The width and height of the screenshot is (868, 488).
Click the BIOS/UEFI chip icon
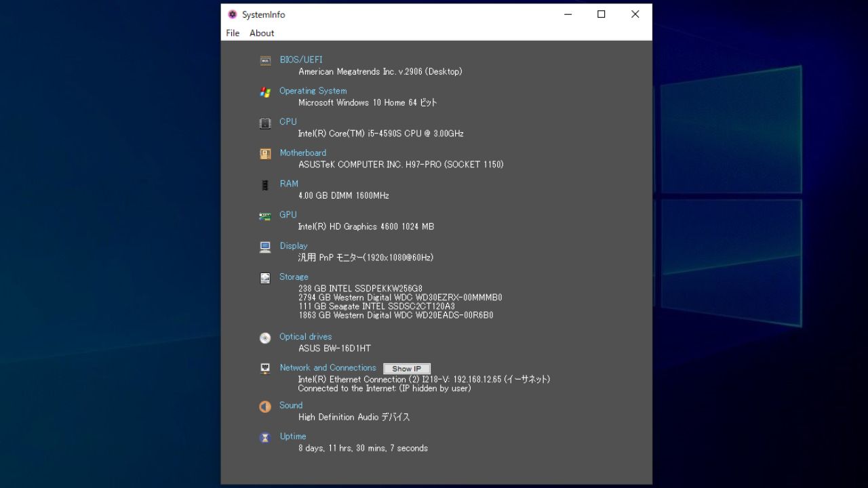(265, 61)
